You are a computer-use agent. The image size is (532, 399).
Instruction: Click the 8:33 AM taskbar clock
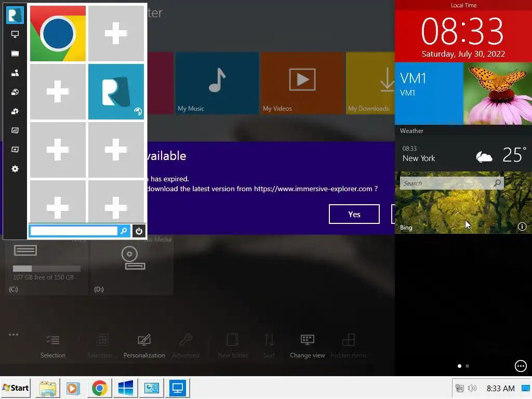pos(500,388)
